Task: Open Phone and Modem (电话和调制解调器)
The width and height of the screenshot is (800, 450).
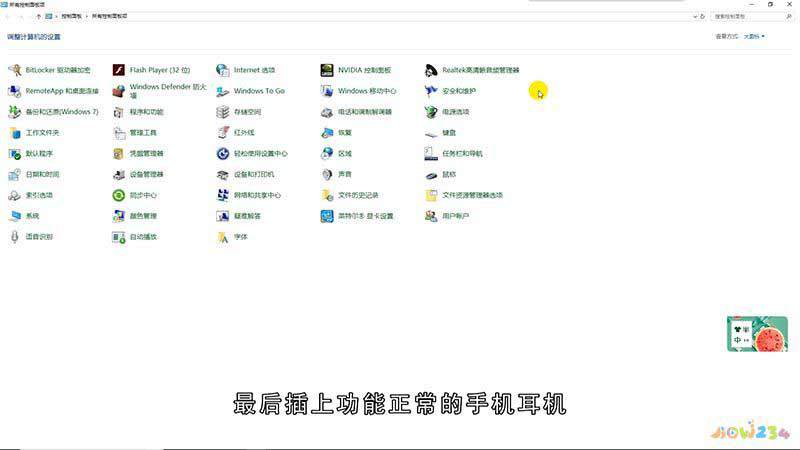Action: pyautogui.click(x=357, y=112)
